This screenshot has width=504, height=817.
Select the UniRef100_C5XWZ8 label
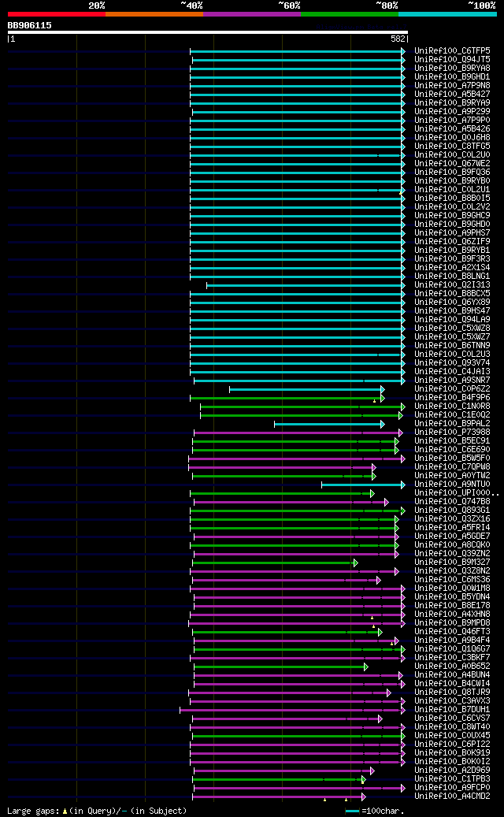(452, 328)
